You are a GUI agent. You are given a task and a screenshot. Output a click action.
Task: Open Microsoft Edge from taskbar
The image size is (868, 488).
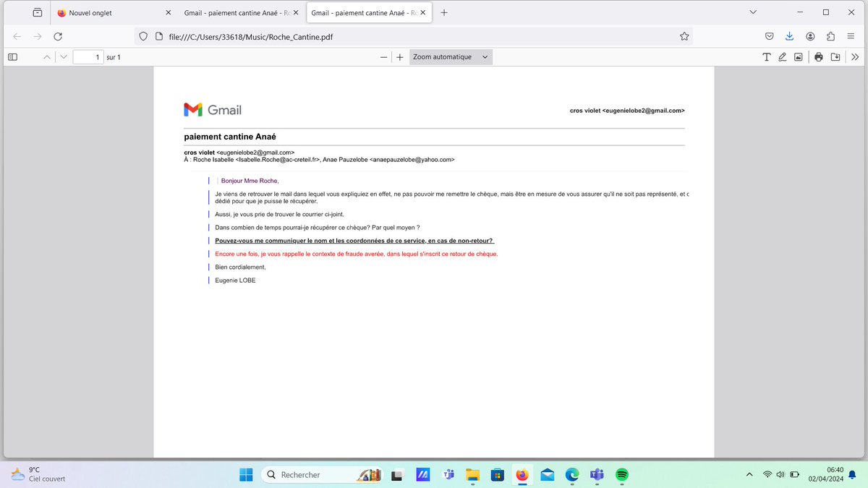(572, 475)
